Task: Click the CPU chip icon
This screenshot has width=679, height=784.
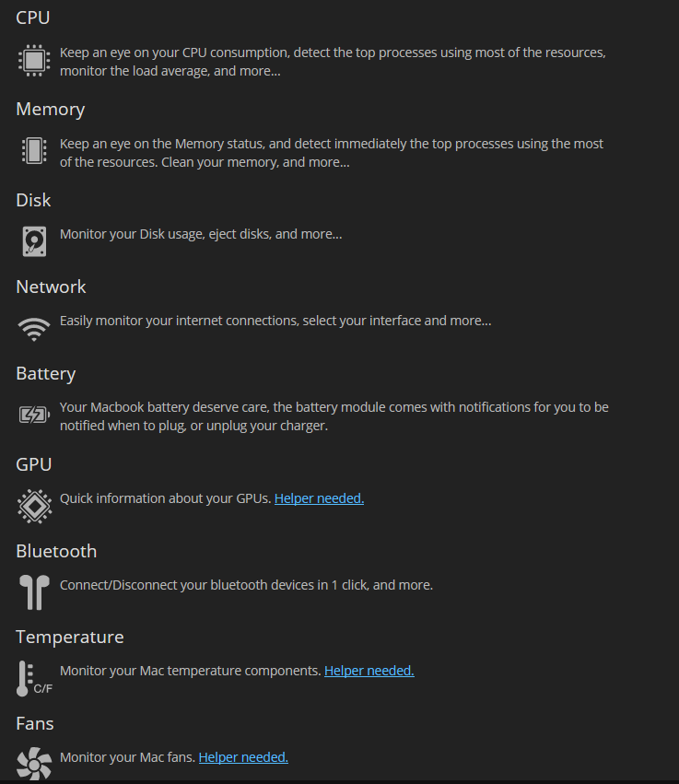Action: (33, 61)
